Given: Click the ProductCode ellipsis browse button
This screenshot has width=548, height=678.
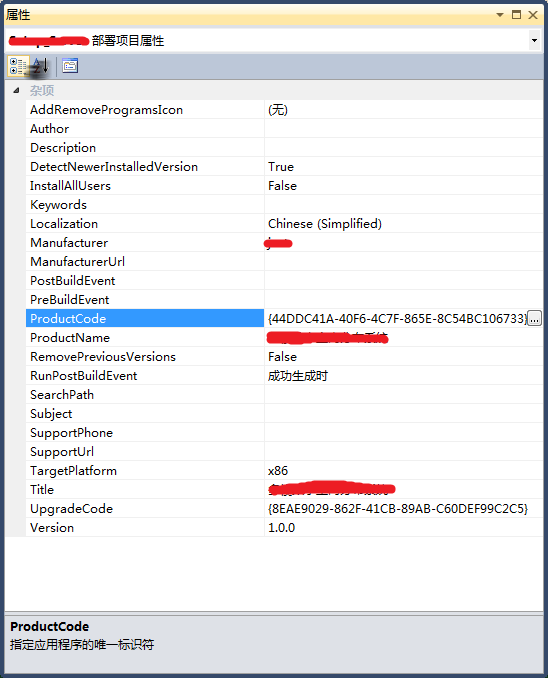Looking at the screenshot, I should pos(535,319).
